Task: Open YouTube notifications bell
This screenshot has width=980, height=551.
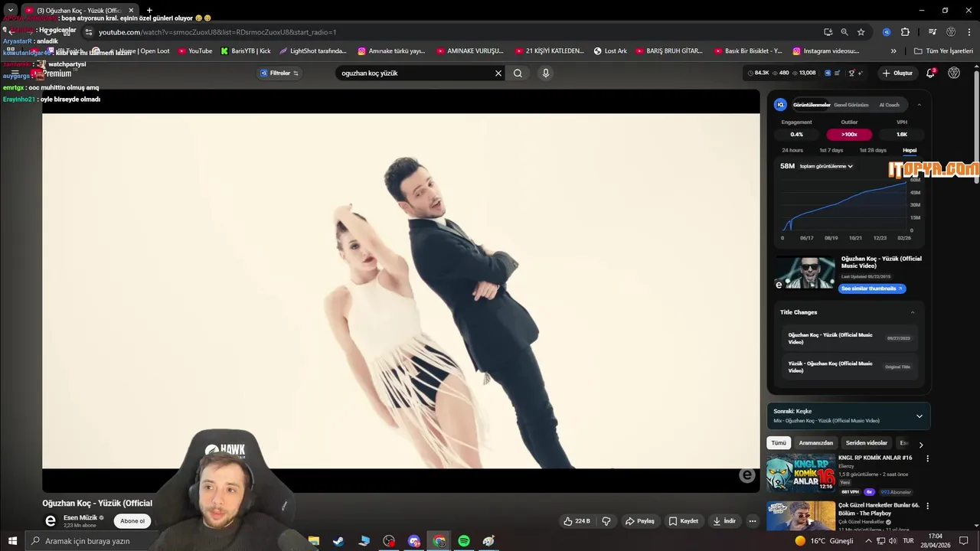Action: [930, 73]
